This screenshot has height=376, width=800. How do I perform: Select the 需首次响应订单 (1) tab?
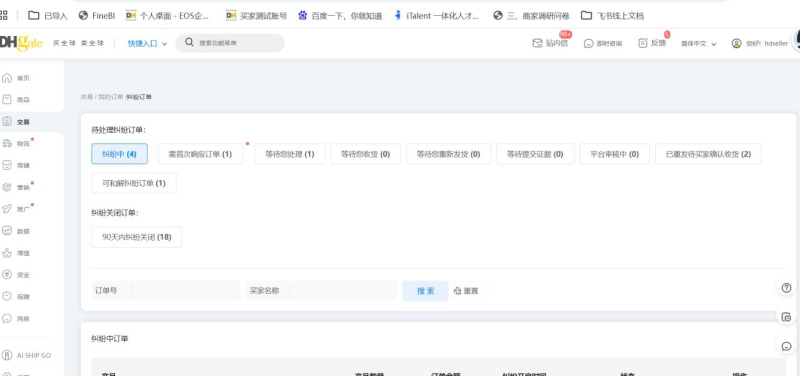[x=200, y=154]
